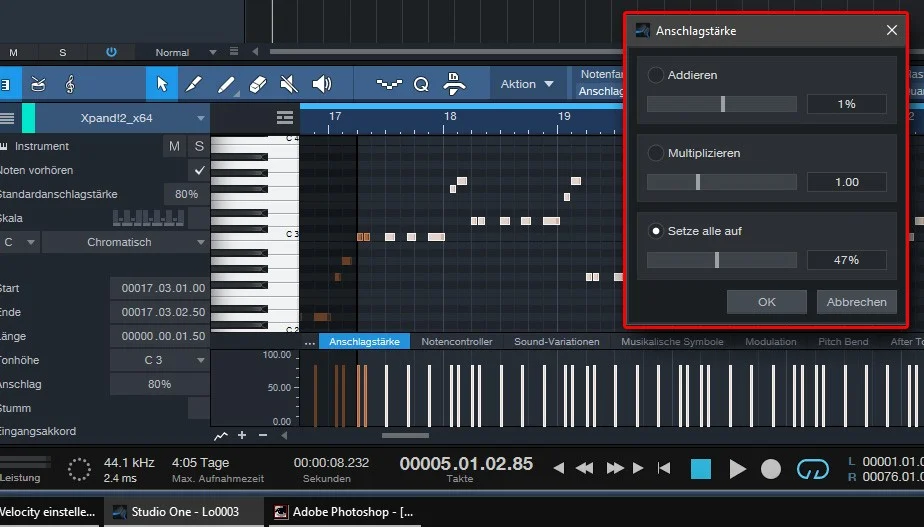The height and width of the screenshot is (527, 924).
Task: Select the Addieren radio button
Action: pyautogui.click(x=655, y=75)
